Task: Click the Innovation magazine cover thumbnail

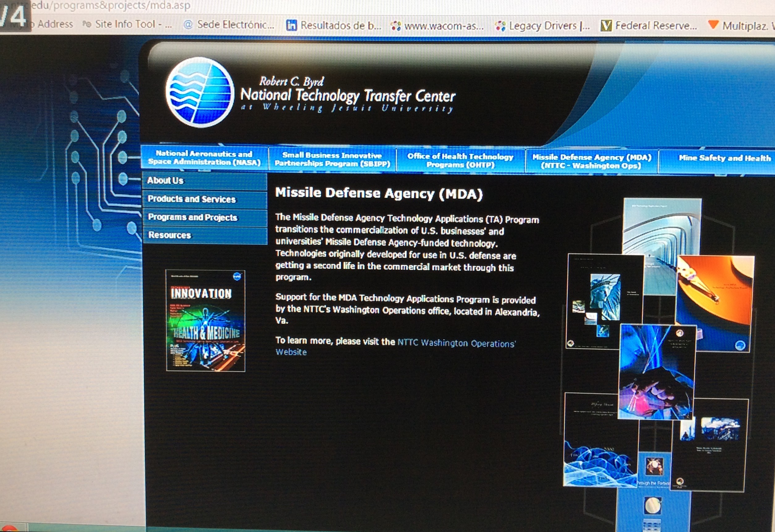Action: [205, 321]
